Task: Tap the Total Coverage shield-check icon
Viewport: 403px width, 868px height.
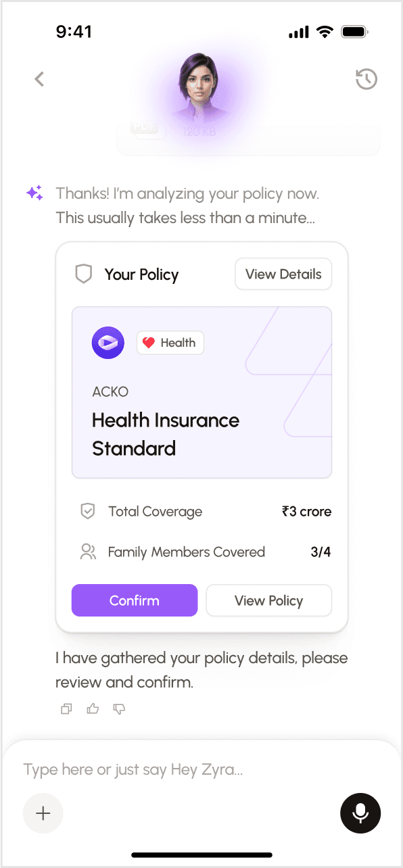Action: (87, 511)
